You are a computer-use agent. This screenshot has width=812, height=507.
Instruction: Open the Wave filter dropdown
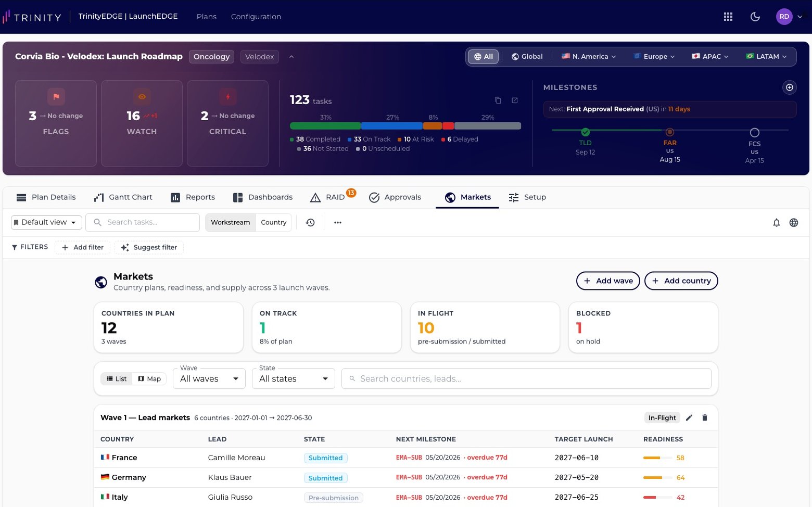click(209, 378)
